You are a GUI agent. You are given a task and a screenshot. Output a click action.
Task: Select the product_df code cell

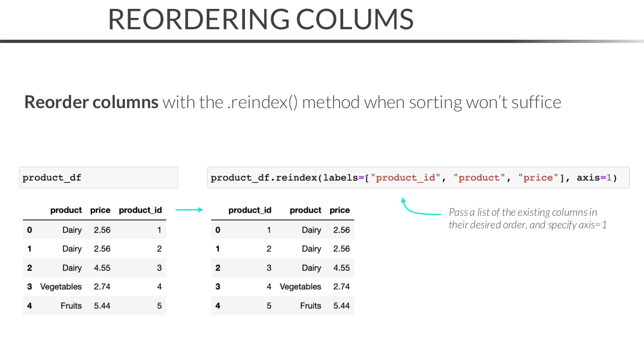pyautogui.click(x=98, y=178)
